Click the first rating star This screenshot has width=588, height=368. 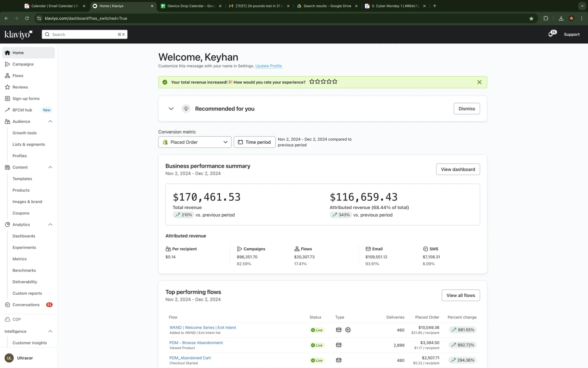click(x=312, y=82)
